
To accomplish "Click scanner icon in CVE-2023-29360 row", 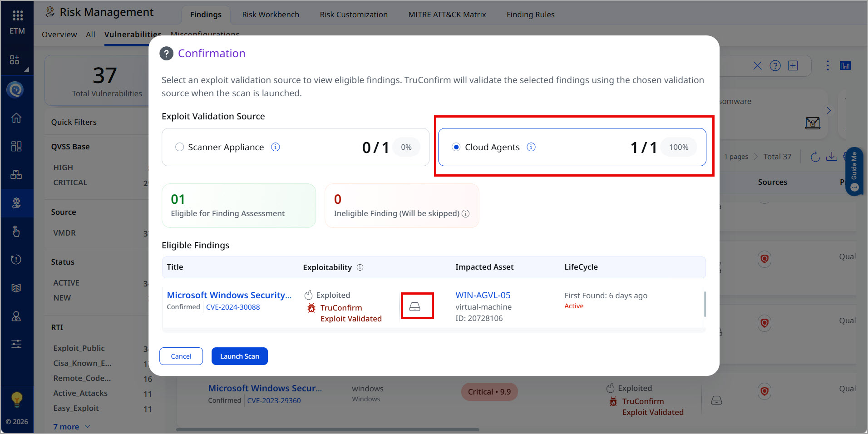I will (716, 400).
